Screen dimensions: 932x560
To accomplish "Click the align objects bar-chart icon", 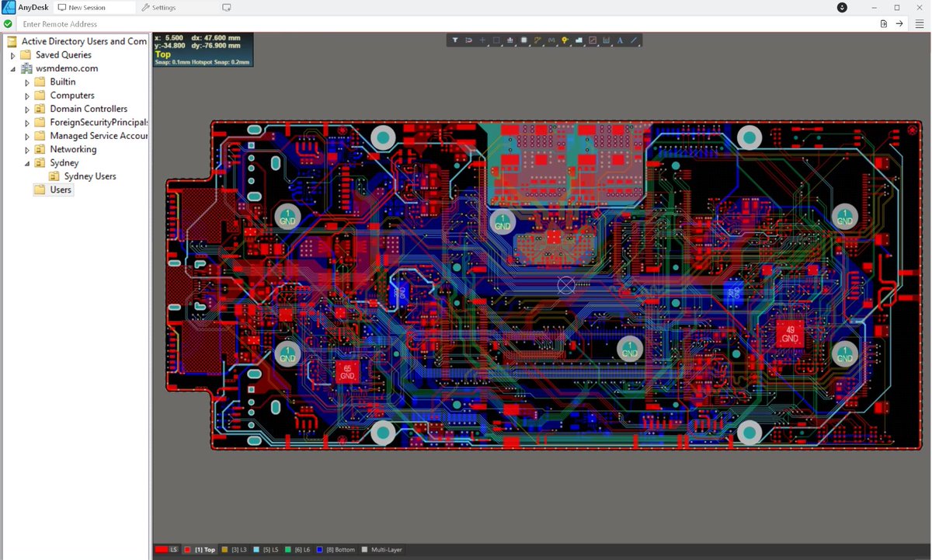I will coord(510,40).
